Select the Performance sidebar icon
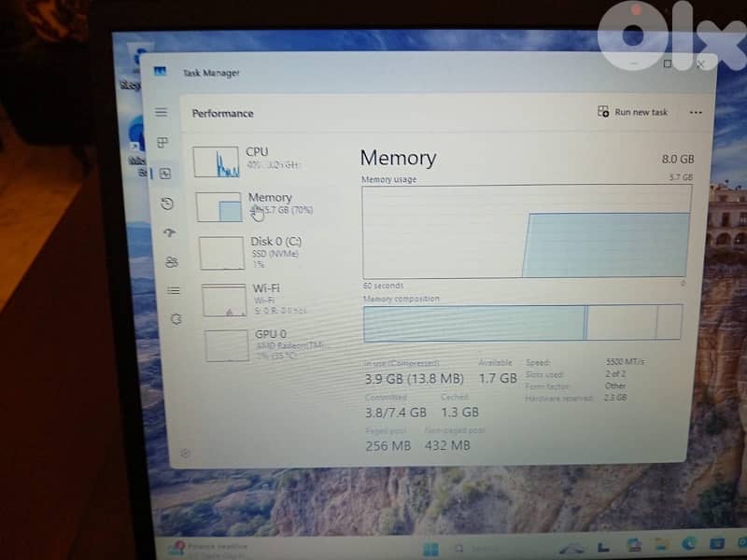 tap(164, 173)
